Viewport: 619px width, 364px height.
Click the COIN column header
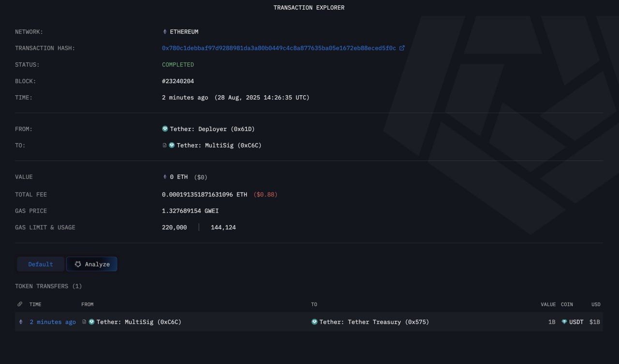(567, 305)
